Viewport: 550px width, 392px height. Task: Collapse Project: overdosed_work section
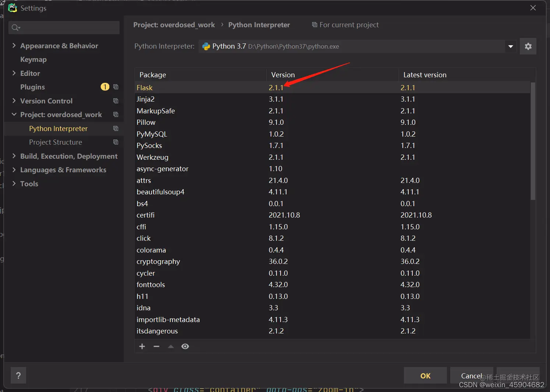point(14,114)
